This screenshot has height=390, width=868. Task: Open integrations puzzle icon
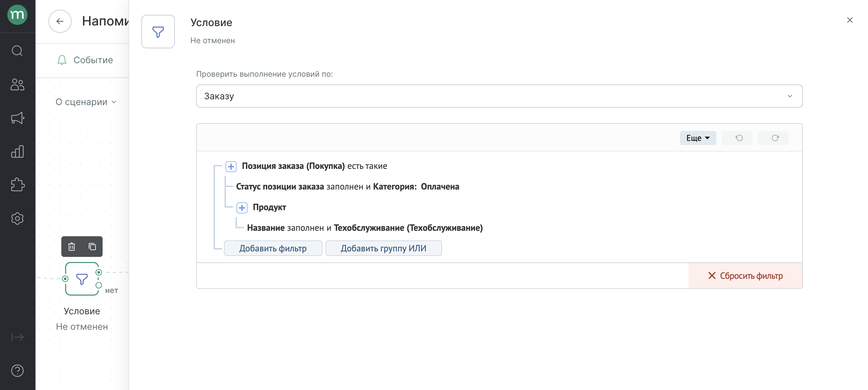pyautogui.click(x=17, y=185)
